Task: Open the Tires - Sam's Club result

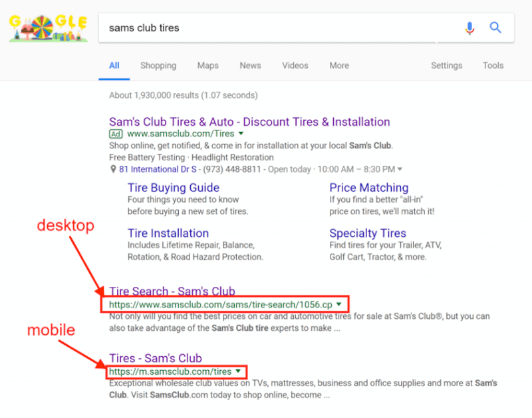Action: click(x=156, y=358)
